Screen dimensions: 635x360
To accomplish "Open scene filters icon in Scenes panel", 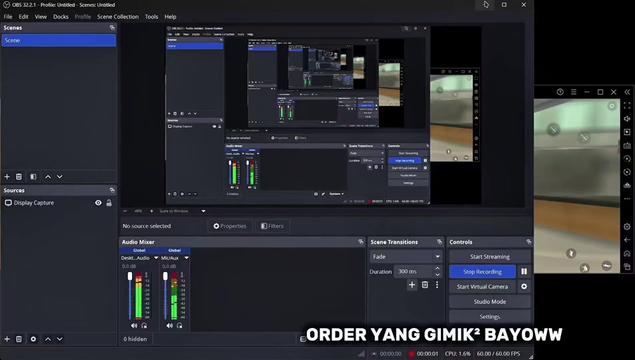I will coord(33,177).
